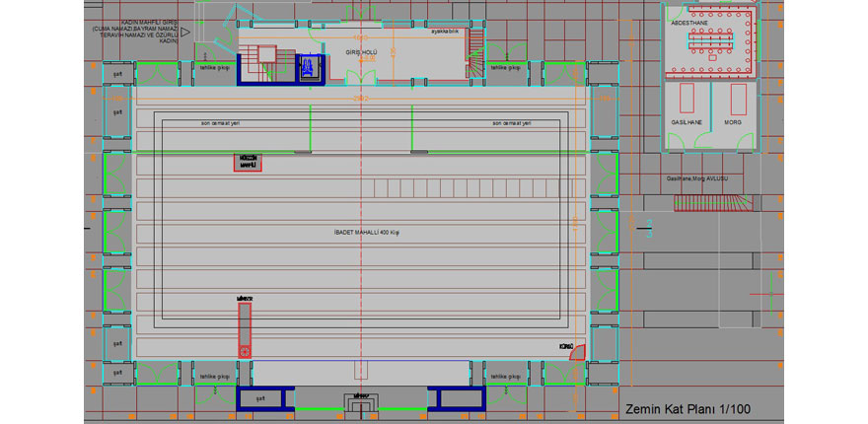Click the red spiral staircase in GİRİŞ HOLÜ
868x424 pixels.
click(x=474, y=53)
